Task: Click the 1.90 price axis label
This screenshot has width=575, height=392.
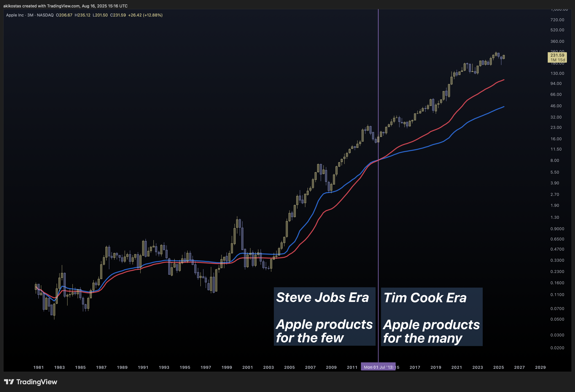Action: click(555, 206)
